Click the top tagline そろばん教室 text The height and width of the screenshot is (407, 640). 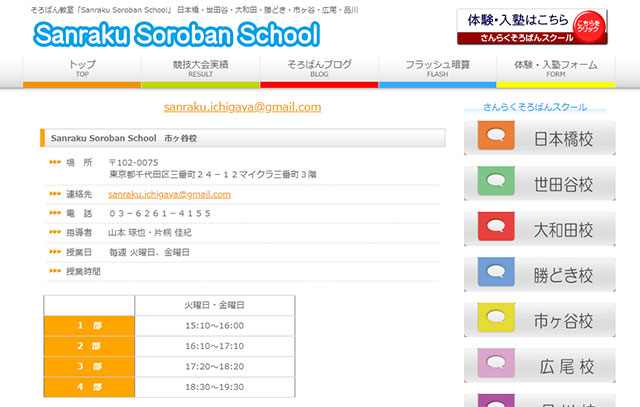(194, 10)
